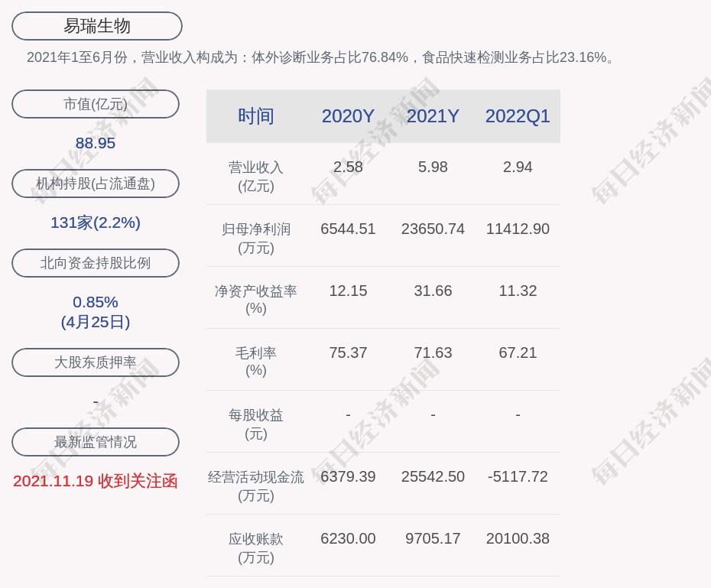This screenshot has height=588, width=711.
Task: Select the (4月25日) date text
Action: (96, 322)
